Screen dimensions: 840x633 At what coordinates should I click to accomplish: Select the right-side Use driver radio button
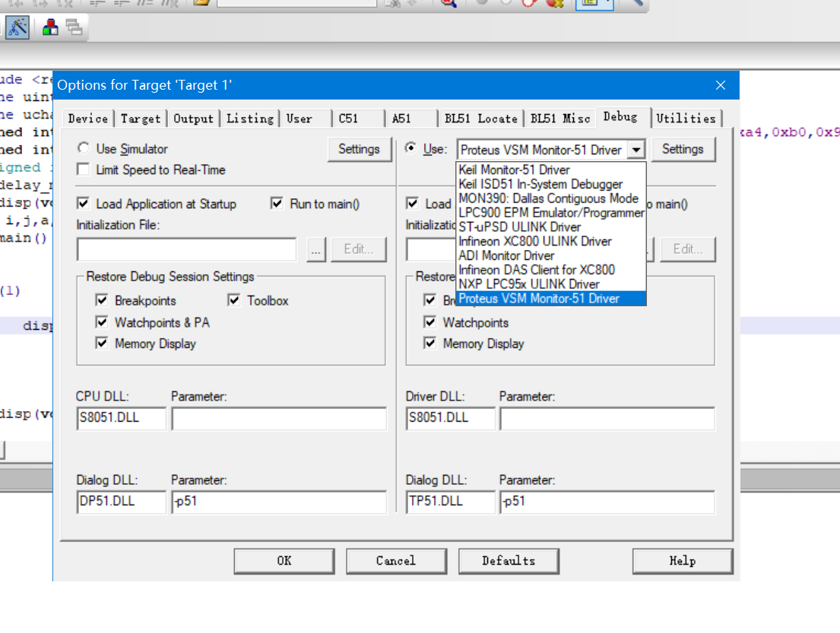click(x=411, y=148)
